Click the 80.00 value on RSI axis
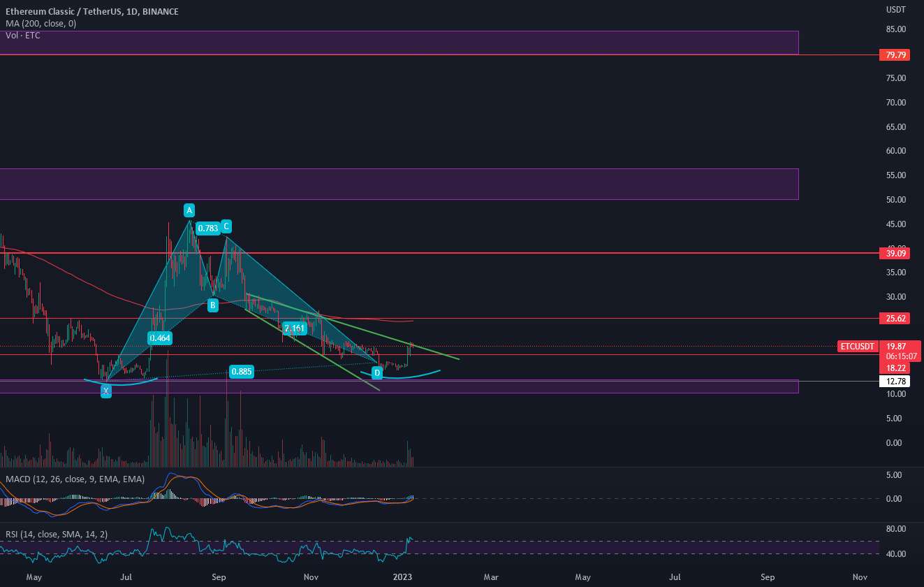This screenshot has width=924, height=587. coord(896,529)
